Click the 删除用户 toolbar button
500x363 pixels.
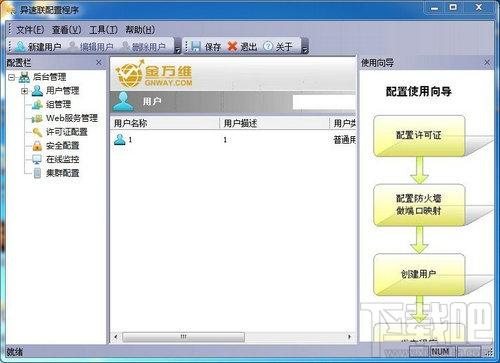[143, 47]
